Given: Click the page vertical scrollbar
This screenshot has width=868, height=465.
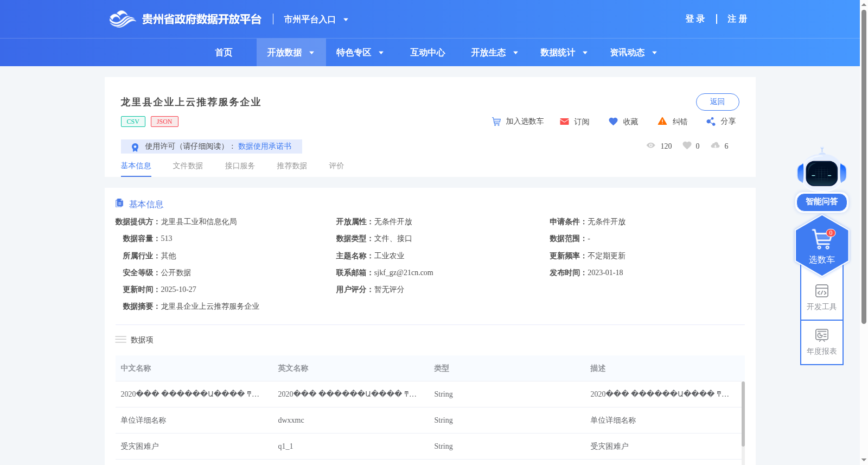Looking at the screenshot, I should (x=864, y=167).
